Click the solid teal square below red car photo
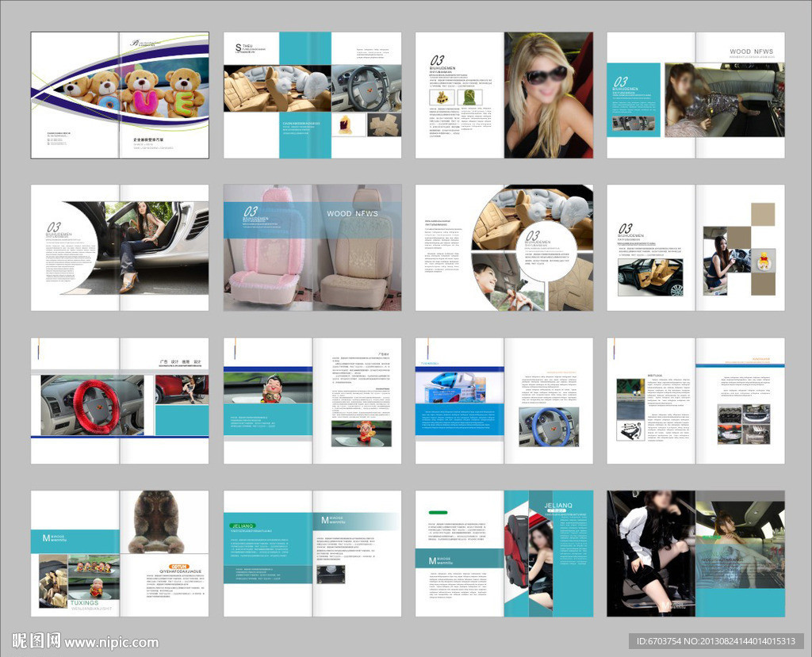The height and width of the screenshot is (657, 812). coord(182,420)
